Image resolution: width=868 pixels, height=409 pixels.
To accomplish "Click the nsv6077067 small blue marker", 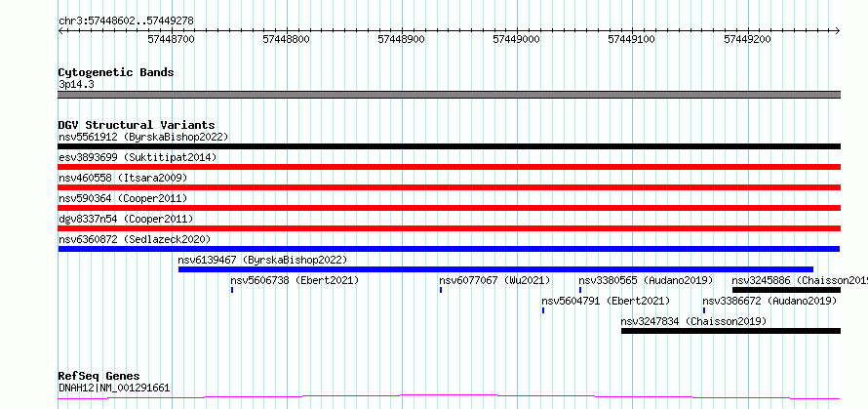I will [441, 290].
